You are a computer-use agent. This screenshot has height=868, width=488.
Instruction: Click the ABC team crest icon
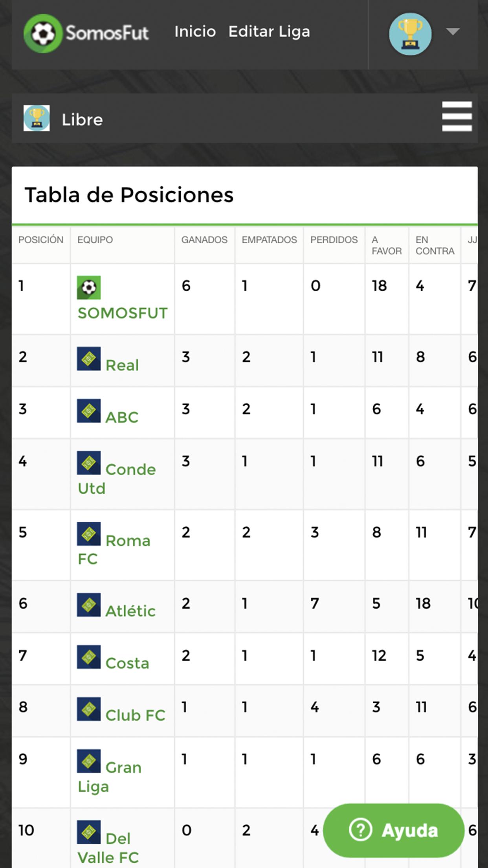88,411
